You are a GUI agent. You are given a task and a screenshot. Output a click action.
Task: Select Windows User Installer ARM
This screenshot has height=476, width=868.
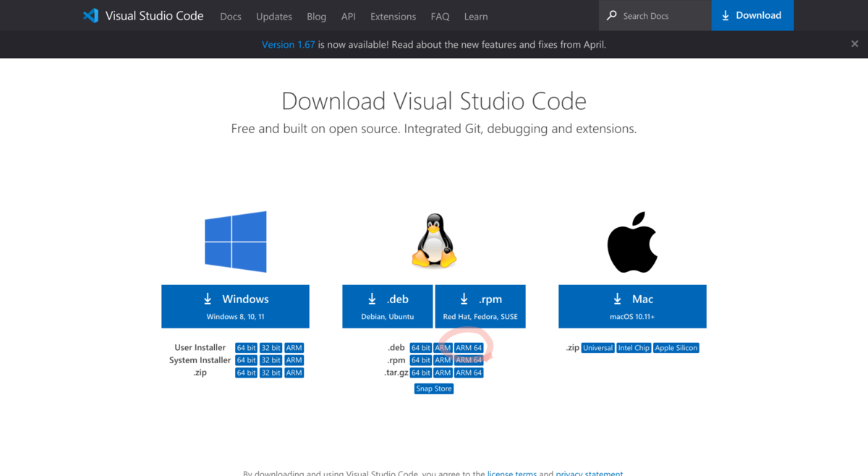pos(294,348)
